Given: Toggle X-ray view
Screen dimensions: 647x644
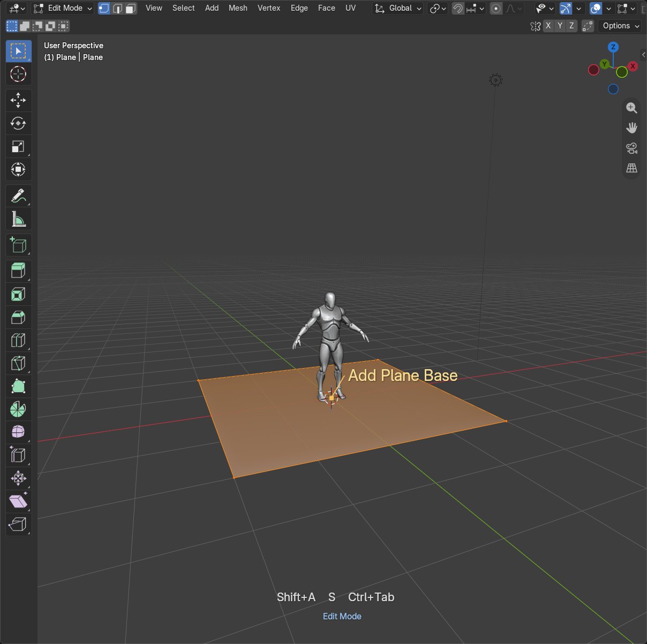Looking at the screenshot, I should pyautogui.click(x=645, y=8).
